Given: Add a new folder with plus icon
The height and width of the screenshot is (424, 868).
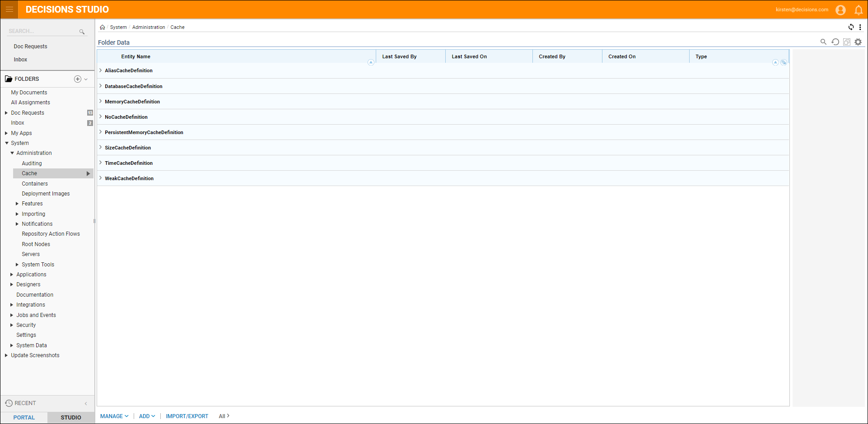Looking at the screenshot, I should tap(78, 79).
